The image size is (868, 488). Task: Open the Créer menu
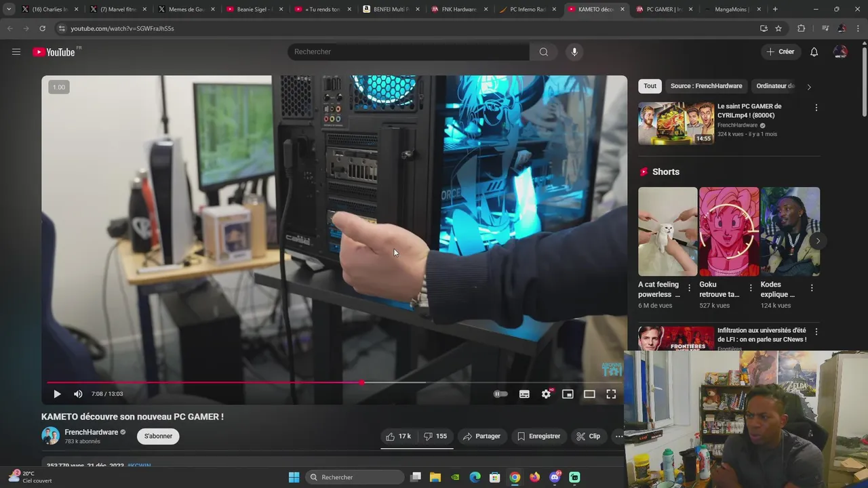[x=780, y=52]
